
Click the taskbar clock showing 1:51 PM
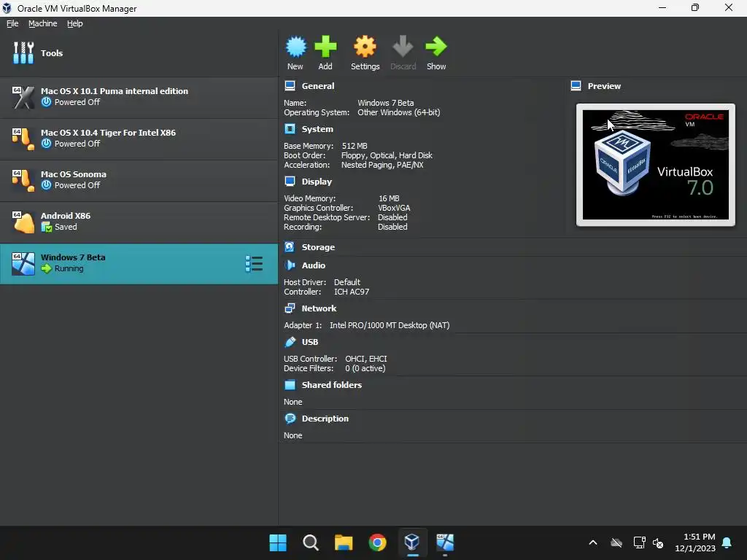(x=695, y=542)
